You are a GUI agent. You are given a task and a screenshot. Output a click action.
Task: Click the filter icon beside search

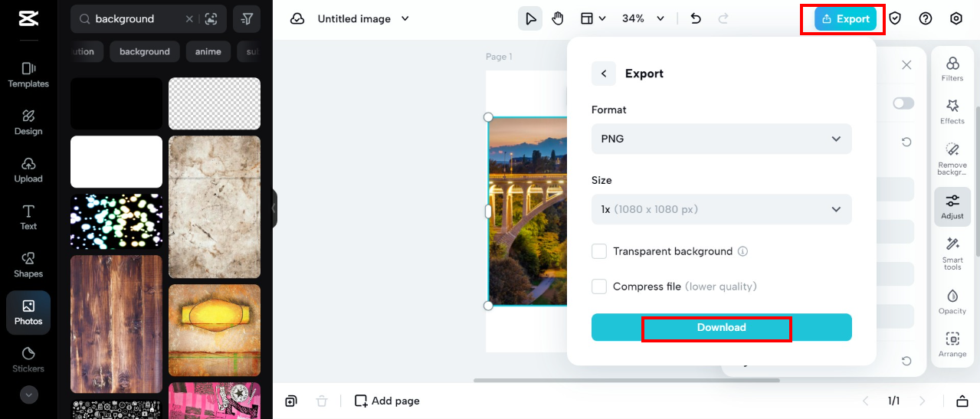247,18
